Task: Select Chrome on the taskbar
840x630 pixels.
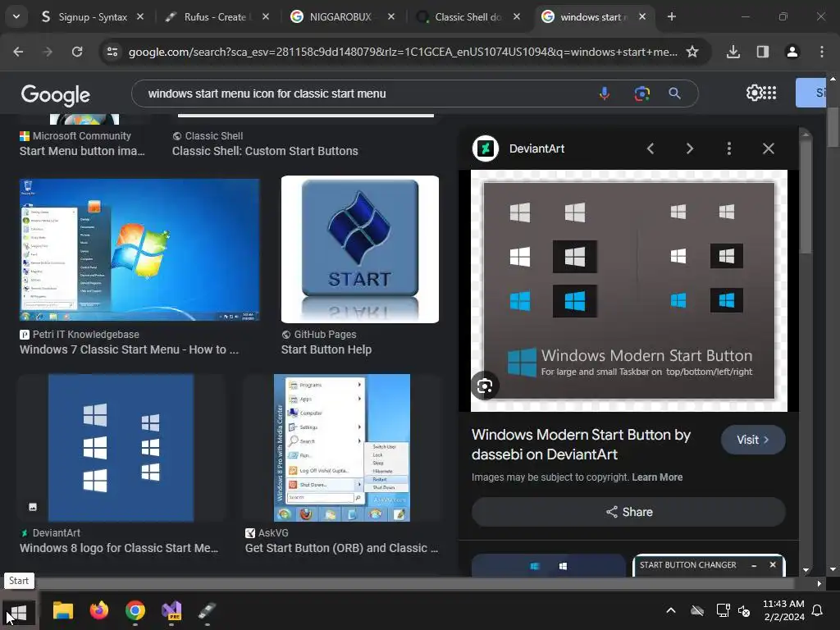Action: 135,610
